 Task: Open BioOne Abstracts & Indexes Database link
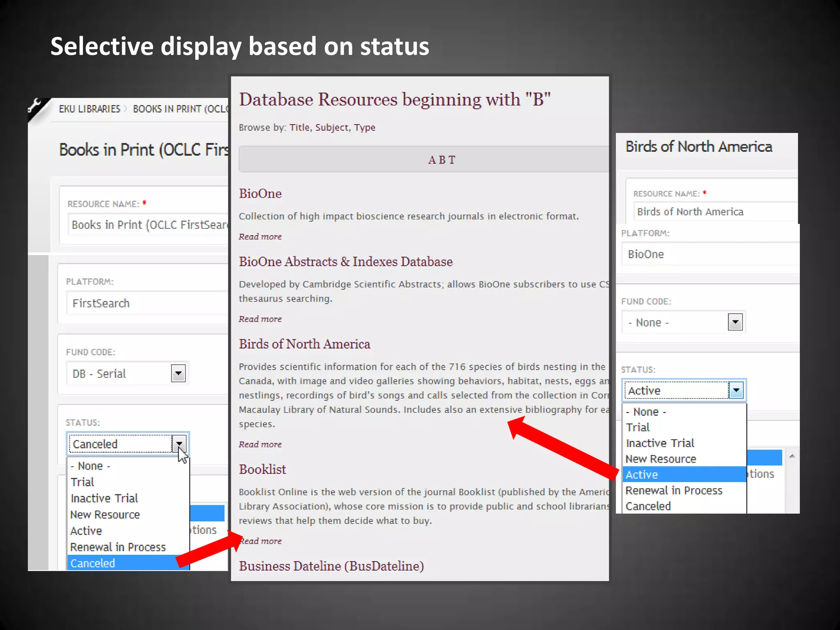(346, 262)
